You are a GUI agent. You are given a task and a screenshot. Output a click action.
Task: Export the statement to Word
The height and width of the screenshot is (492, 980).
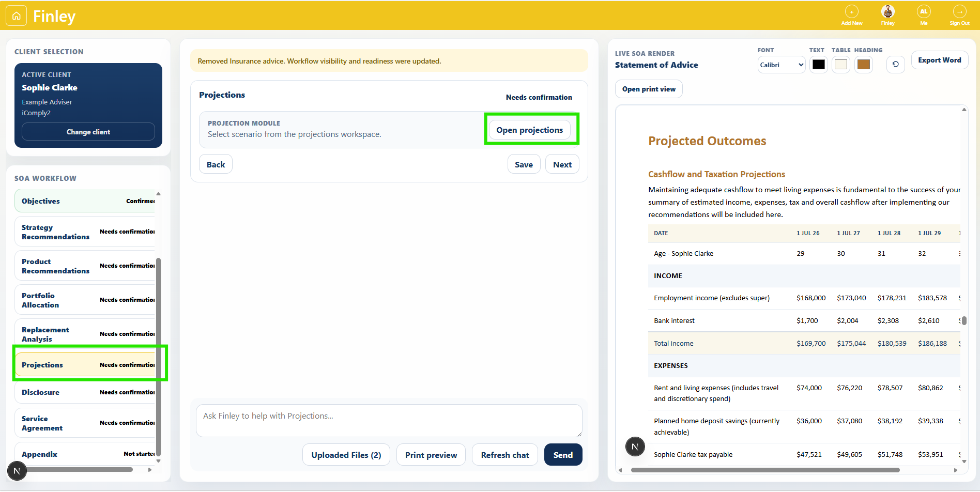[939, 60]
